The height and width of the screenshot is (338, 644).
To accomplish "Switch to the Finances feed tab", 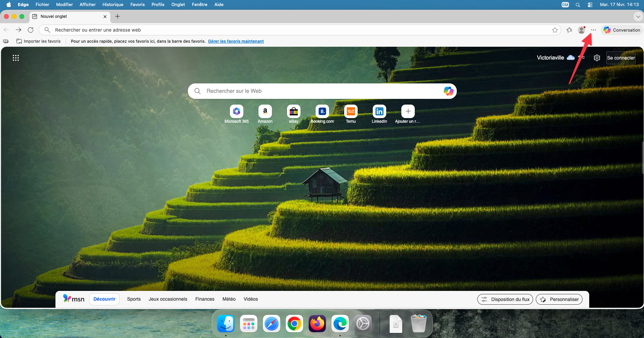I will (205, 299).
